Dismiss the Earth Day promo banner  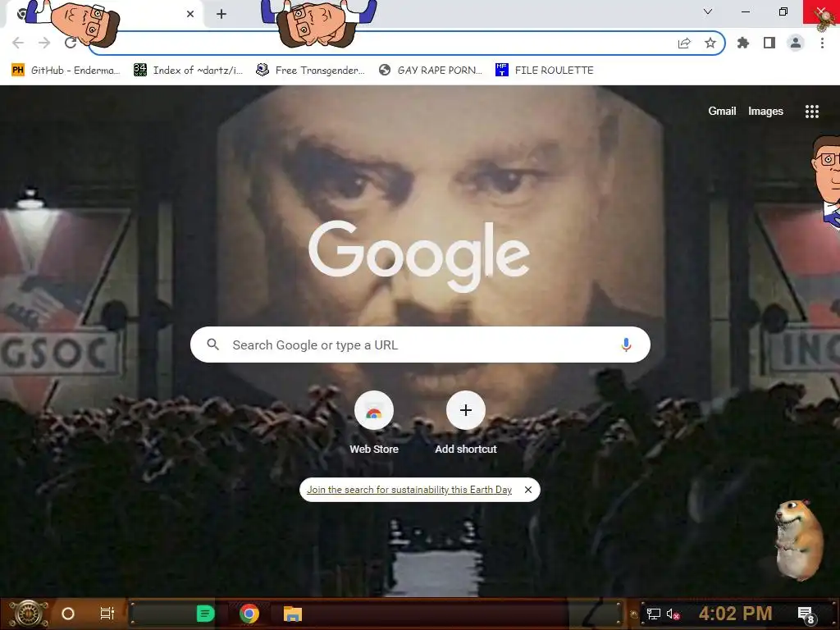coord(528,490)
